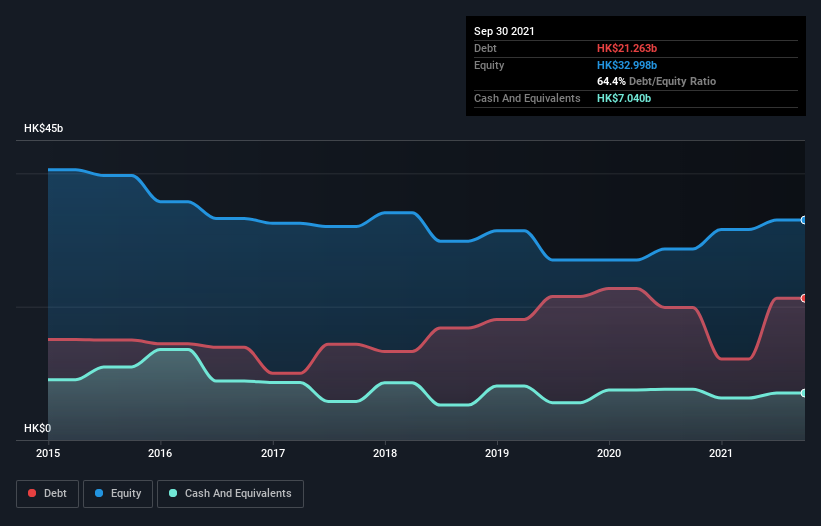
Task: Click the HK$7.040b cash value
Action: point(624,98)
